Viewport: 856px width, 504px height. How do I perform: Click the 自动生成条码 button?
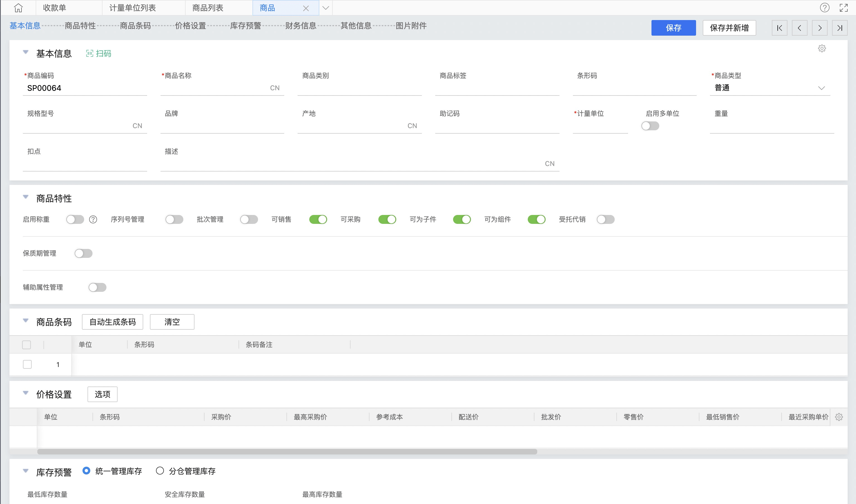click(113, 322)
